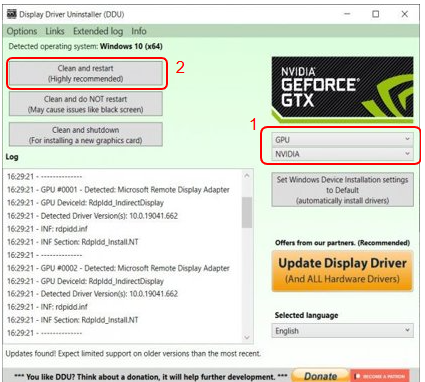Open the Options menu
The width and height of the screenshot is (425, 382).
(22, 31)
